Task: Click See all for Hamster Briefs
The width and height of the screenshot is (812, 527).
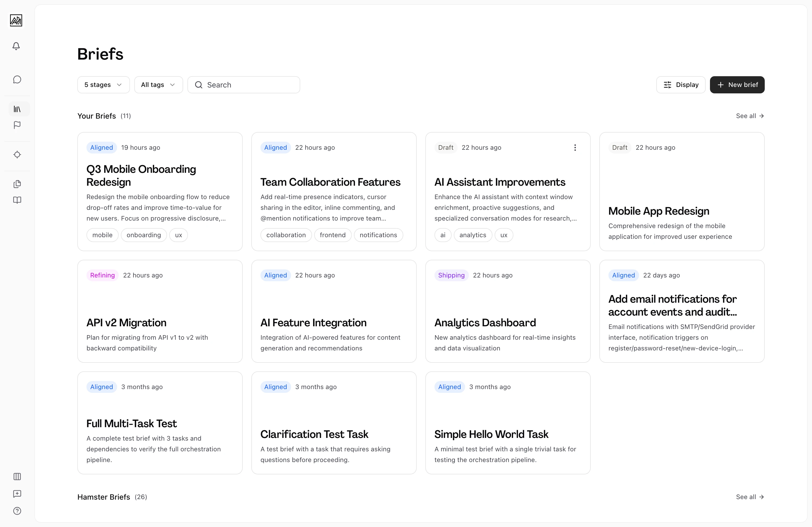Action: [x=749, y=497]
